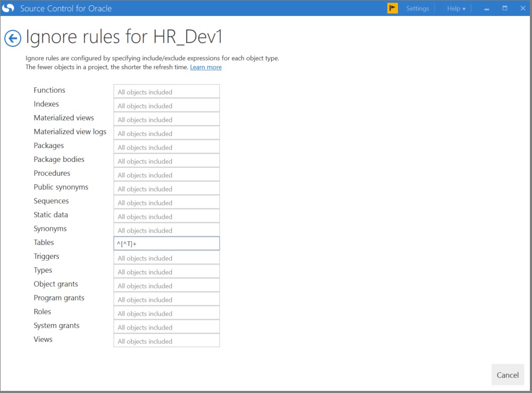This screenshot has width=532, height=393.
Task: Click the Procedures ignore rule box
Action: [x=166, y=174]
